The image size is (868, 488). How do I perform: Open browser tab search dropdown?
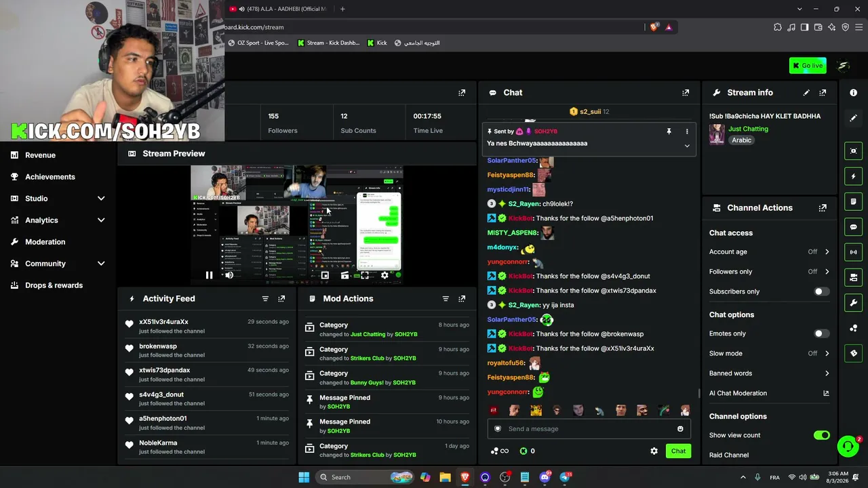coord(800,9)
